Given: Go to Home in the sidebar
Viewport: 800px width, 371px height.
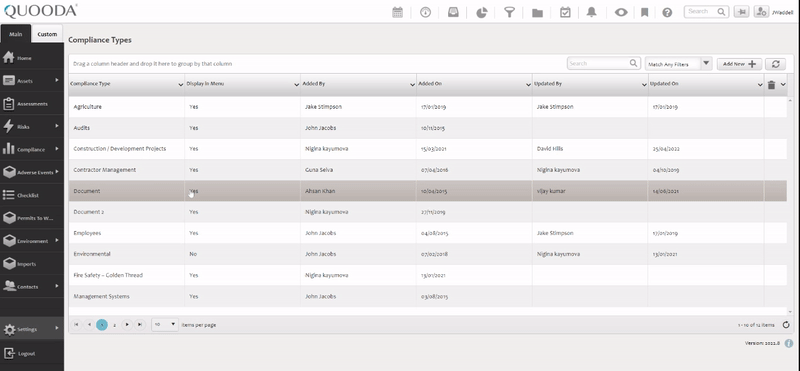Looking at the screenshot, I should tap(32, 58).
